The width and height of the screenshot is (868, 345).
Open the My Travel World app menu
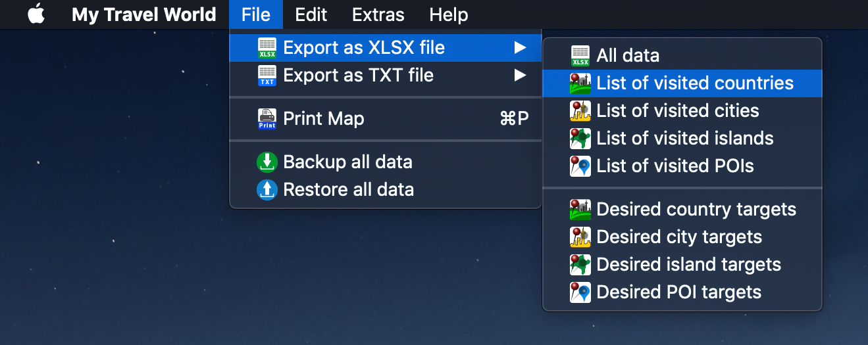144,14
